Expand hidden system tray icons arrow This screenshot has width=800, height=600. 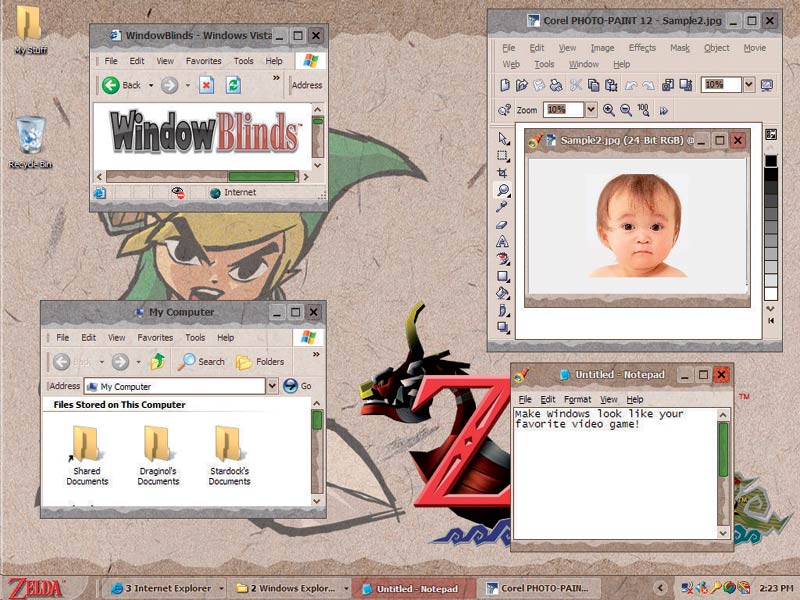tap(661, 588)
